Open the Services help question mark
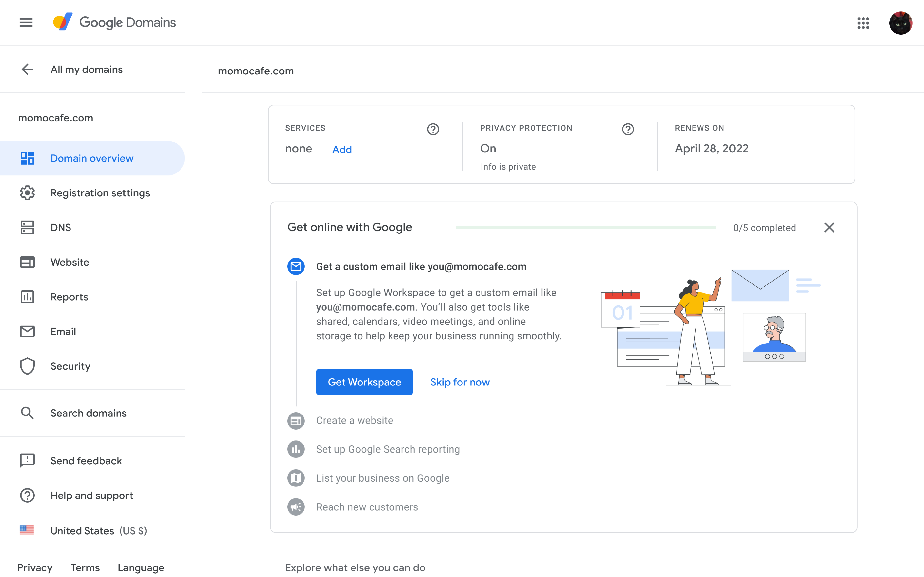The image size is (924, 577). [433, 129]
